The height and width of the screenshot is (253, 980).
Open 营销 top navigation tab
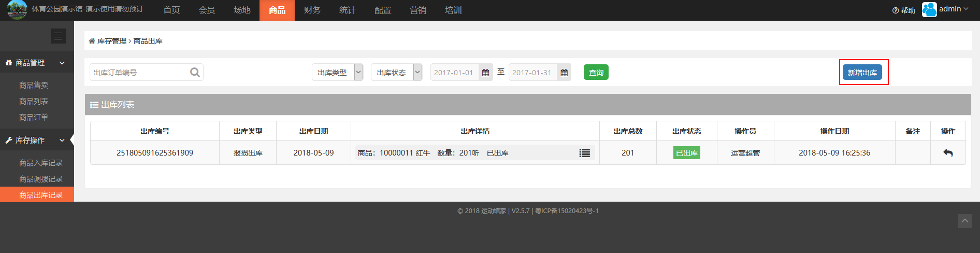(x=418, y=10)
